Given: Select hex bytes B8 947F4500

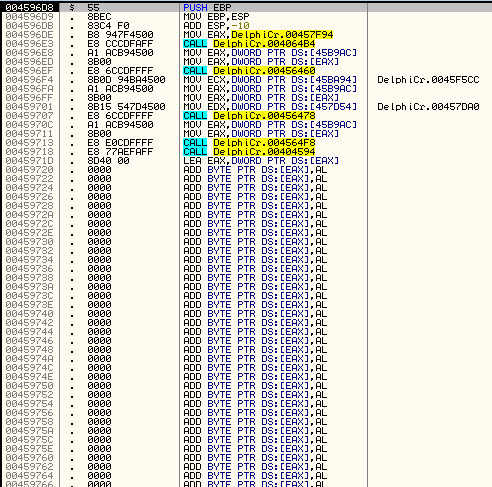Looking at the screenshot, I should click(120, 35).
